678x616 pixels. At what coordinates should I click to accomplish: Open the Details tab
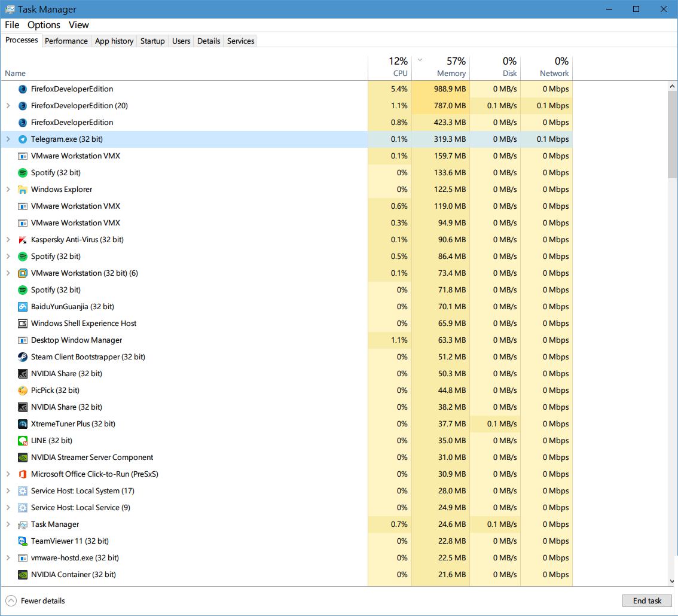[x=209, y=41]
